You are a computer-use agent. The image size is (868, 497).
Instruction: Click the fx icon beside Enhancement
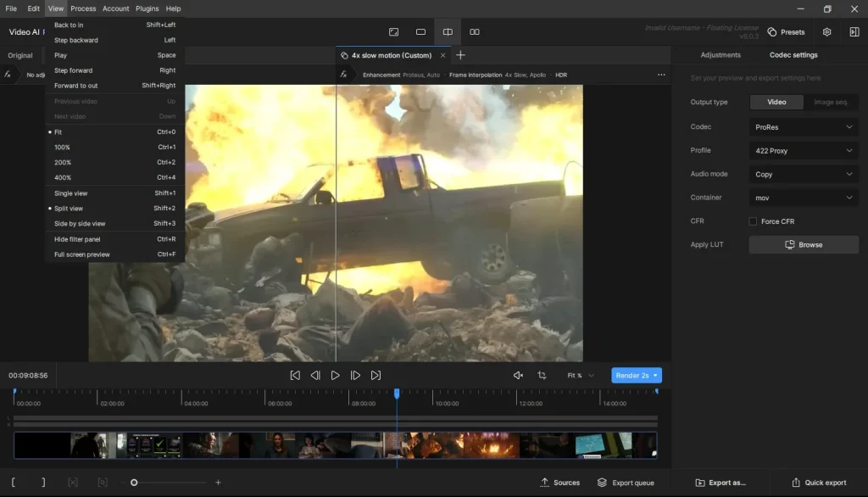coord(343,75)
